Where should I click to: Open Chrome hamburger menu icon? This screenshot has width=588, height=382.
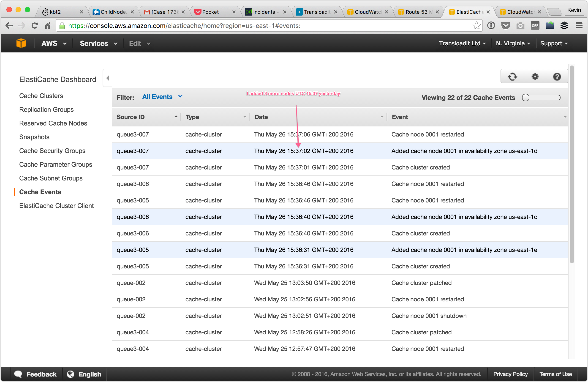(x=579, y=25)
